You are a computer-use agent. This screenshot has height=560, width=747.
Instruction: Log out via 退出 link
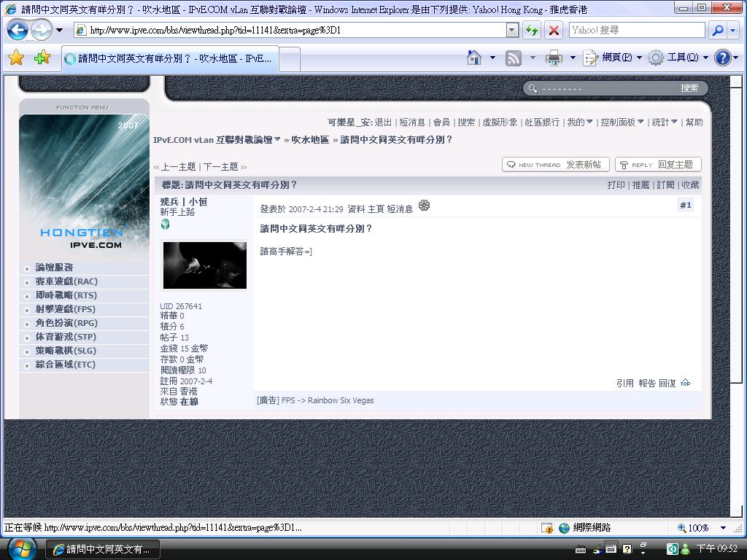point(383,122)
